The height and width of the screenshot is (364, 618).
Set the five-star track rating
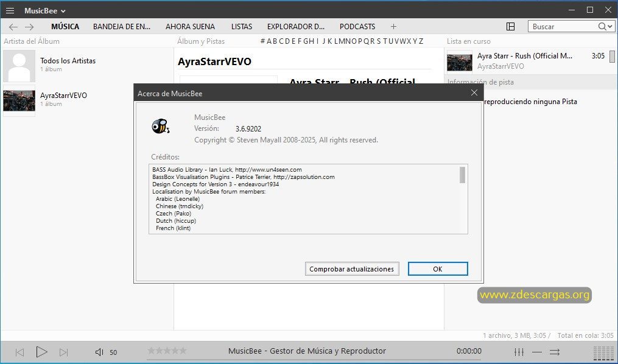[167, 350]
